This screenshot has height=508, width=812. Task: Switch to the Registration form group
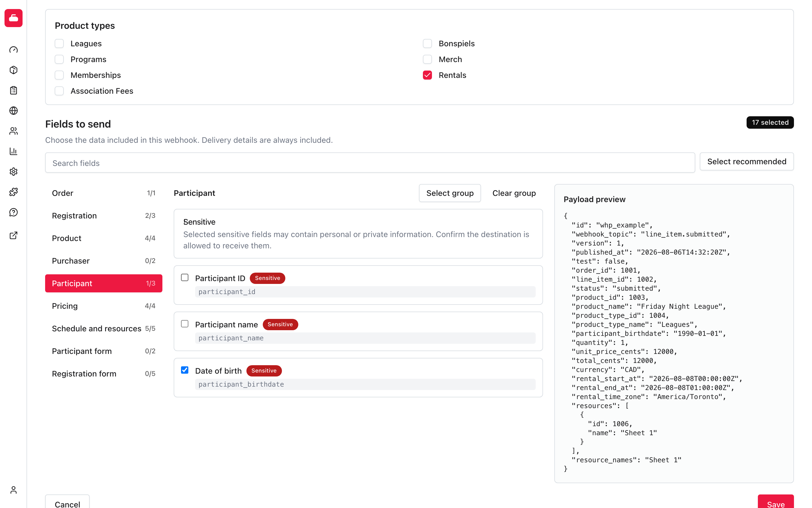[x=104, y=374]
